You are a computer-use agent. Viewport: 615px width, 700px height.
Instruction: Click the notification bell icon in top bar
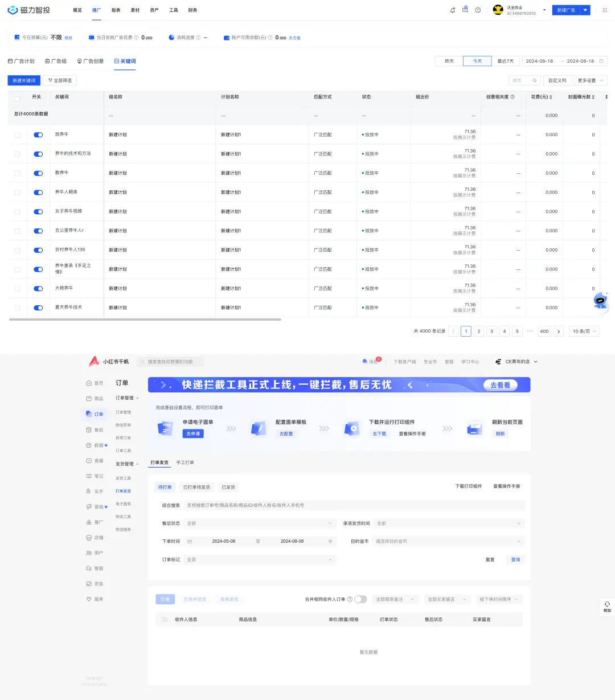[x=453, y=10]
